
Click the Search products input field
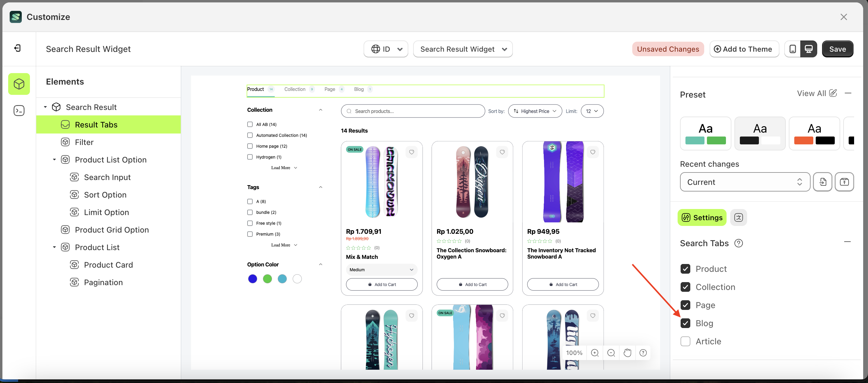(413, 111)
